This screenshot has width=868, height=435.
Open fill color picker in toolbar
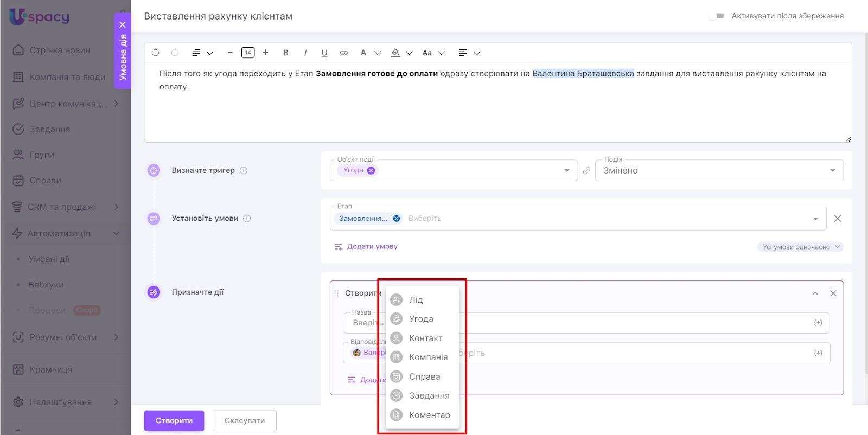[396, 53]
